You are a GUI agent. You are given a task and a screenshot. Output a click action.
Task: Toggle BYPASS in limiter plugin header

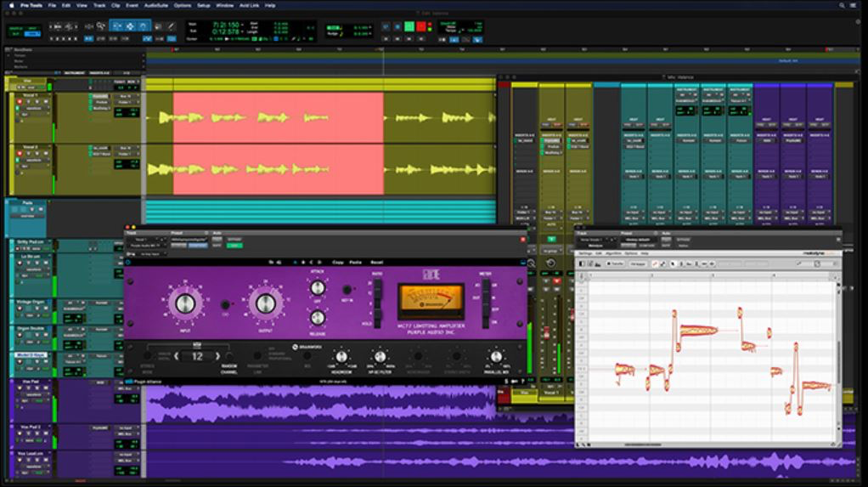point(234,240)
